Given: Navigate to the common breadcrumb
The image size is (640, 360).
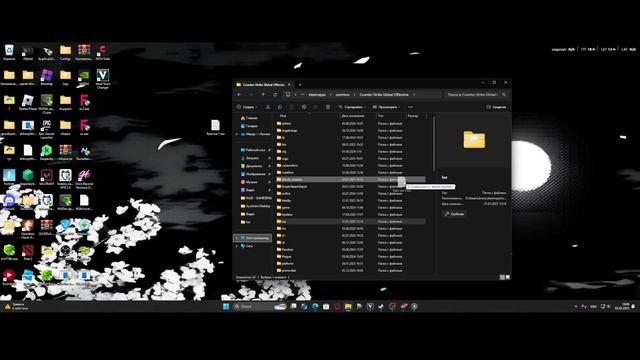Looking at the screenshot, I should tap(342, 94).
